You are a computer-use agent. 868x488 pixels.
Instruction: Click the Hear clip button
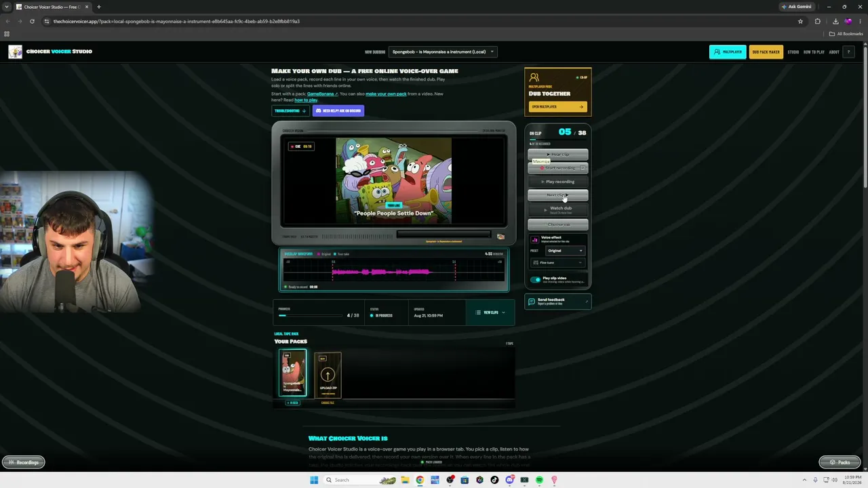[x=557, y=155]
